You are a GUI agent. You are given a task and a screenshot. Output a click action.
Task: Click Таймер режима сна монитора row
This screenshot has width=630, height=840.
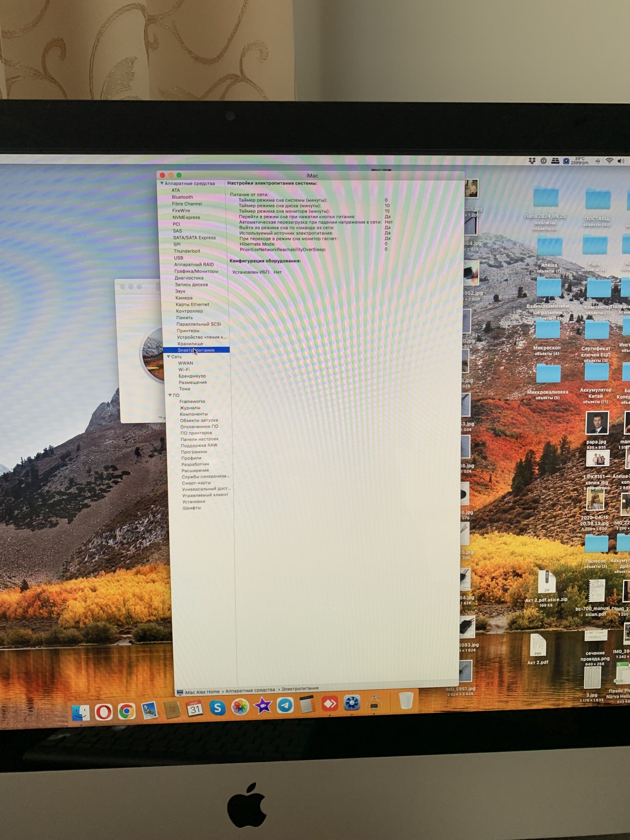[x=314, y=211]
